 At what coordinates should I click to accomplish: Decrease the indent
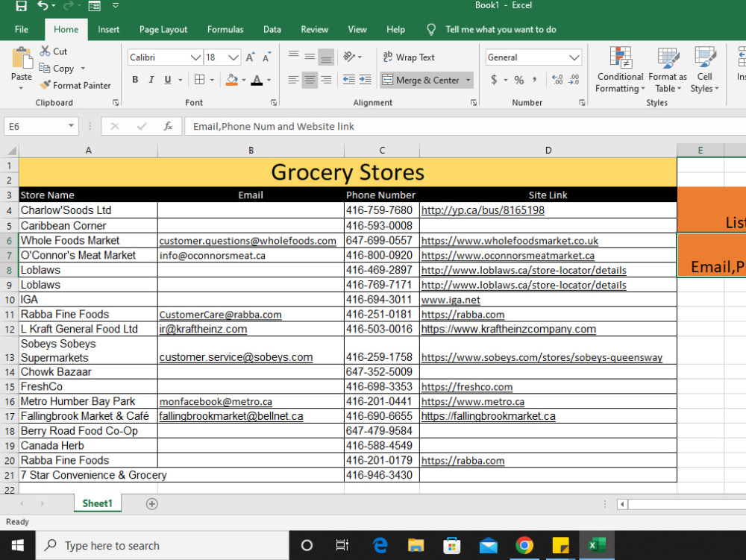point(348,80)
